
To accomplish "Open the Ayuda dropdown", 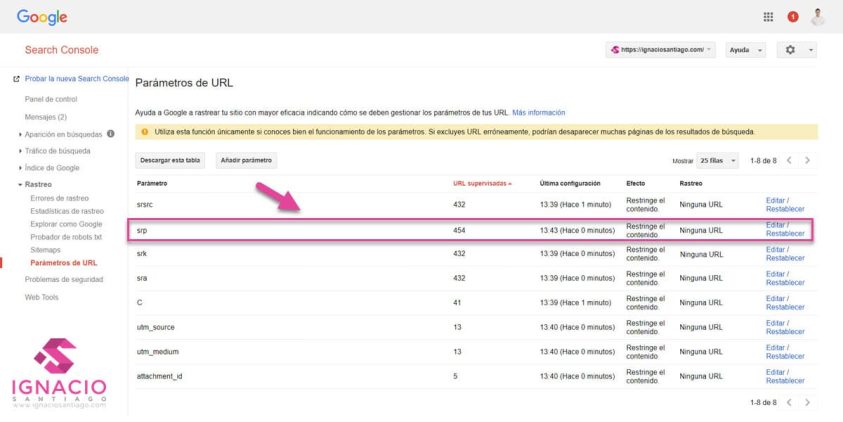I will point(745,50).
